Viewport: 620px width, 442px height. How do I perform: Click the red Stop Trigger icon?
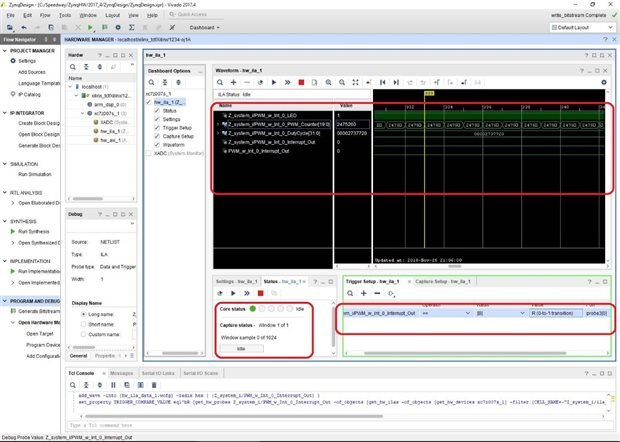point(301,83)
